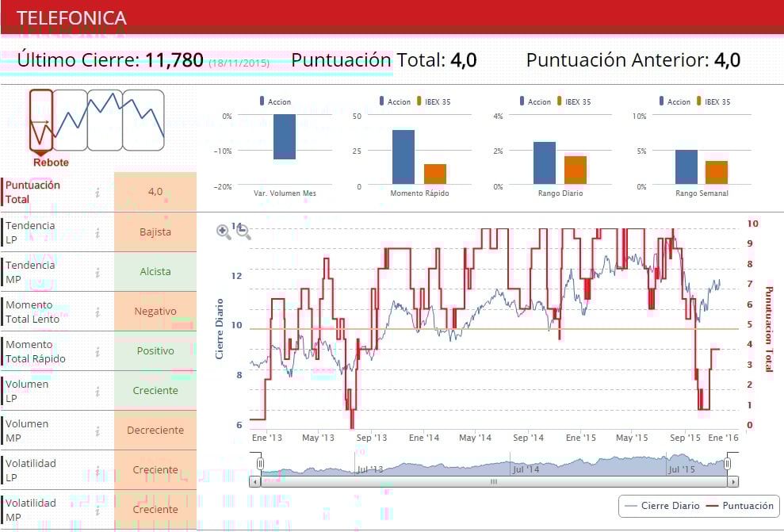The height and width of the screenshot is (532, 784).
Task: Click the Rango Semanal chart title
Action: coord(702,193)
